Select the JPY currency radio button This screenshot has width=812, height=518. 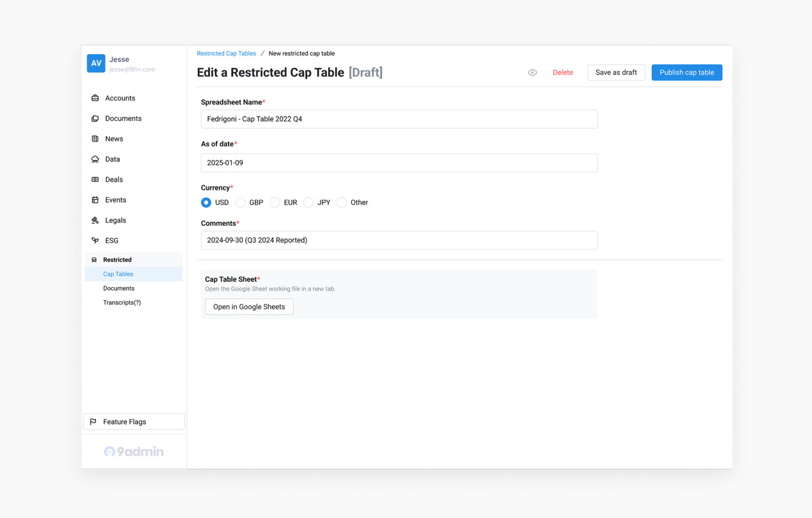(309, 202)
